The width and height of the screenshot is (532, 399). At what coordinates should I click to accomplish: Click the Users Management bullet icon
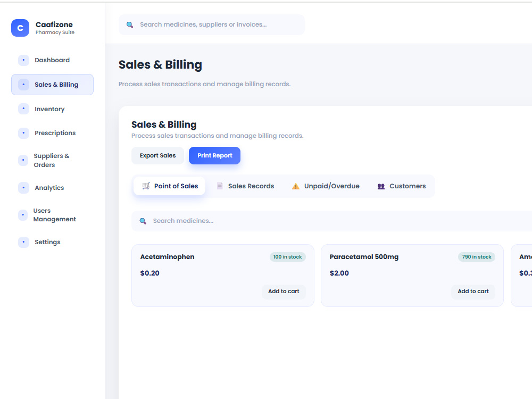tap(23, 215)
